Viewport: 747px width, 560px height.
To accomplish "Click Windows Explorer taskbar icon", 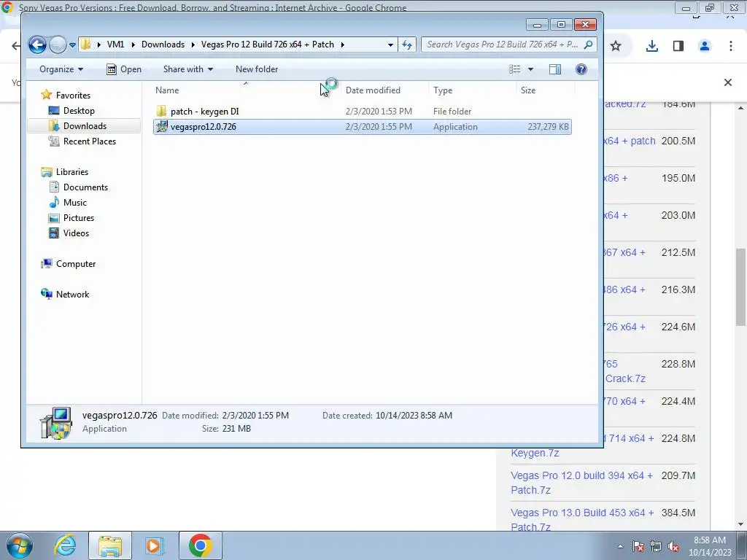I will click(x=110, y=545).
